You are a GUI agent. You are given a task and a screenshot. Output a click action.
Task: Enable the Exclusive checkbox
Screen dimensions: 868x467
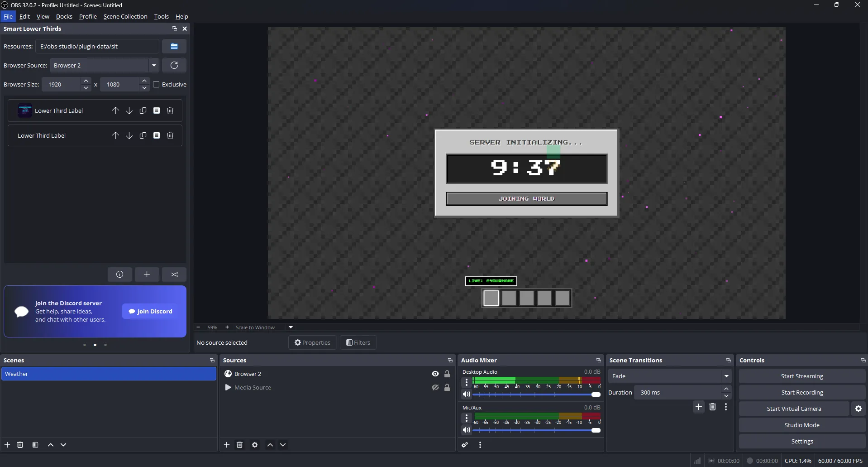(156, 84)
